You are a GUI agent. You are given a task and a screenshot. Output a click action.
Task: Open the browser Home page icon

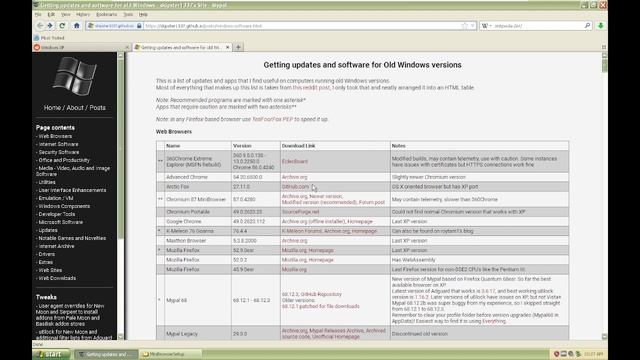tap(76, 26)
